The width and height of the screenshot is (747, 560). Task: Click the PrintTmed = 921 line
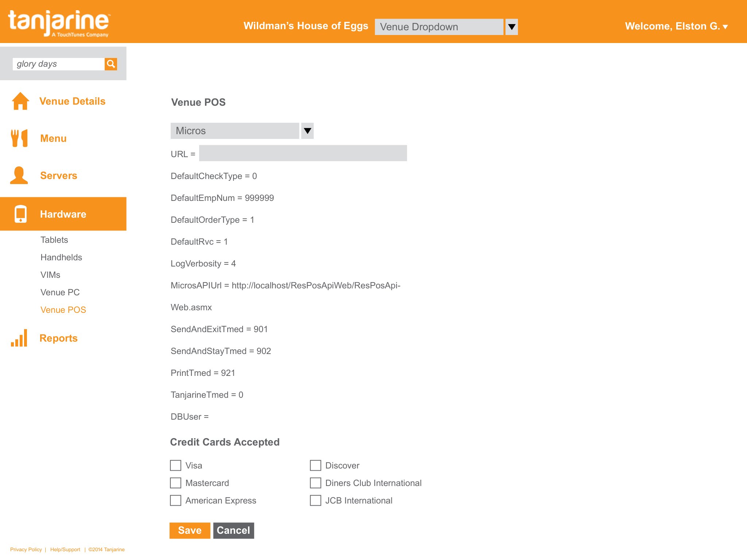click(203, 373)
